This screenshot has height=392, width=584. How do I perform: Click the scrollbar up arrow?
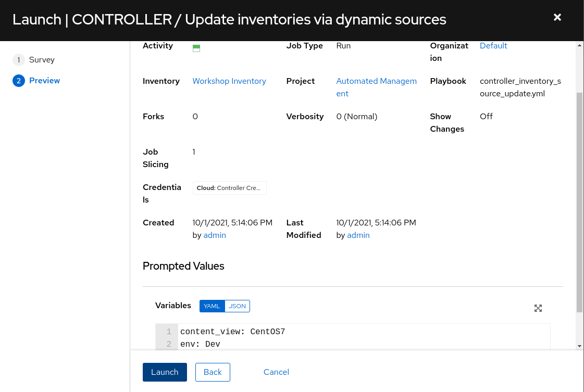click(579, 45)
